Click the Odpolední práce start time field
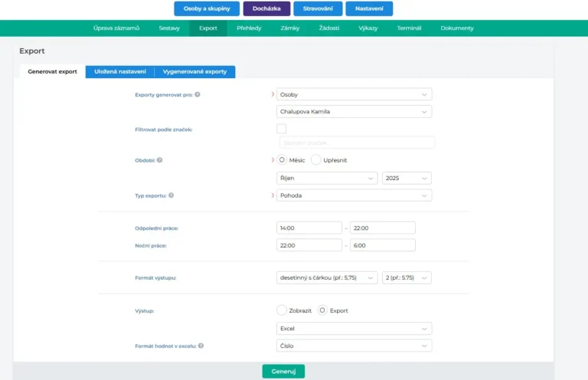The height and width of the screenshot is (380, 588). (x=309, y=228)
